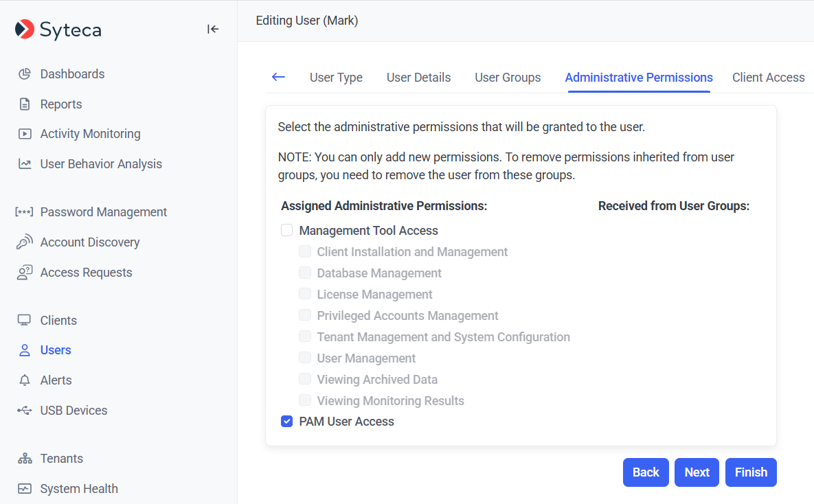Click the Alerts bell icon

tap(25, 380)
